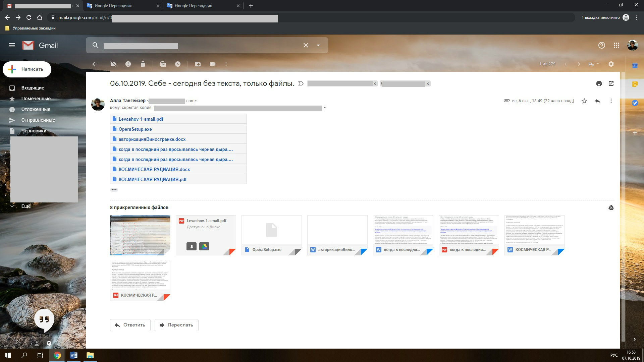Click the Переслать button
The height and width of the screenshot is (362, 644).
[x=176, y=325]
